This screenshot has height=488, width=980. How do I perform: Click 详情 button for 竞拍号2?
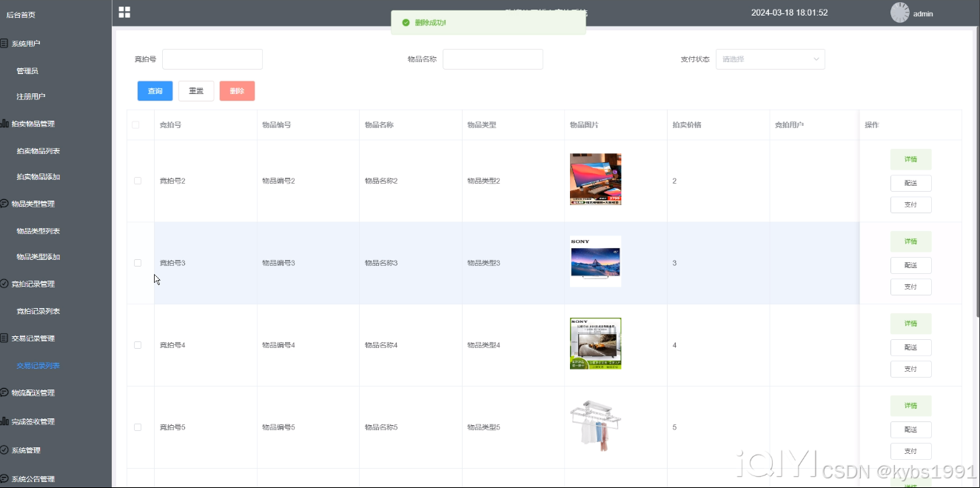[910, 159]
